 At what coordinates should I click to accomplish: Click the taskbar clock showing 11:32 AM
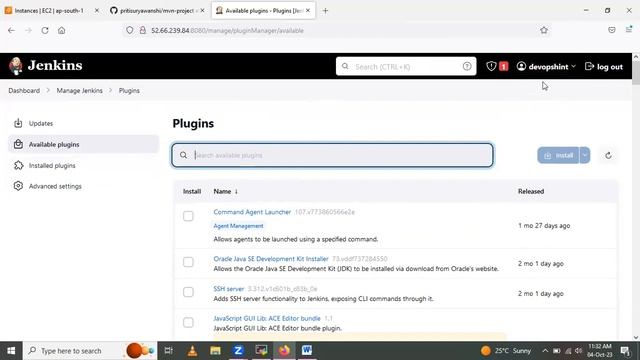point(600,351)
